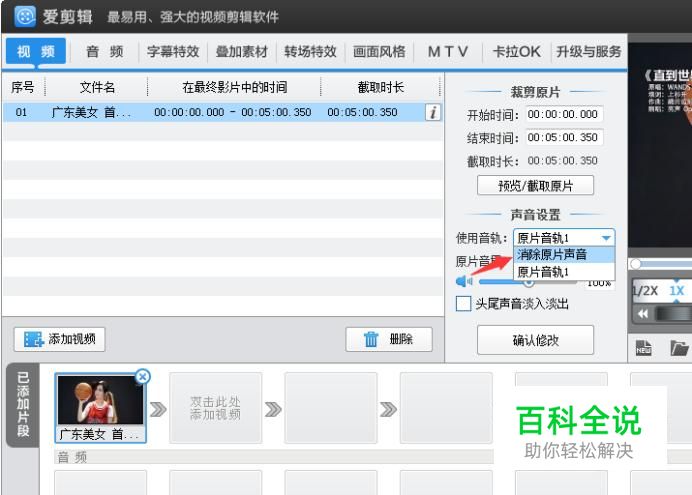
Task: Select the 1/2X playback speed
Action: [x=645, y=291]
